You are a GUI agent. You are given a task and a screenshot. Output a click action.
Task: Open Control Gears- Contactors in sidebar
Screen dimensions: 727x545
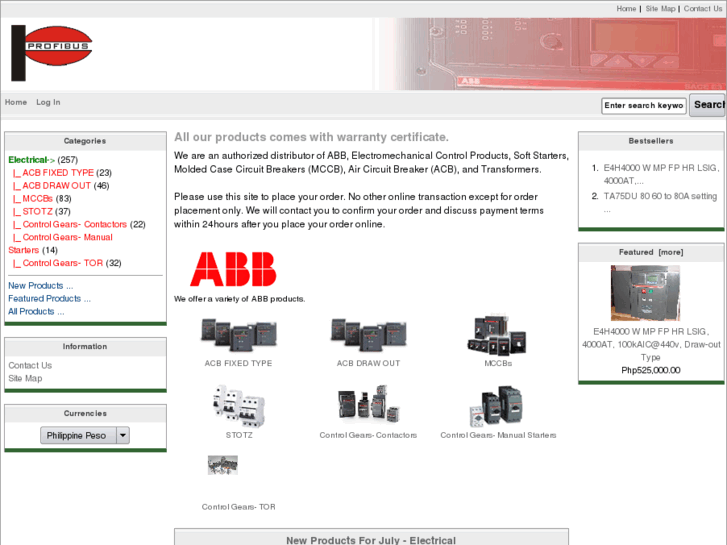point(75,224)
